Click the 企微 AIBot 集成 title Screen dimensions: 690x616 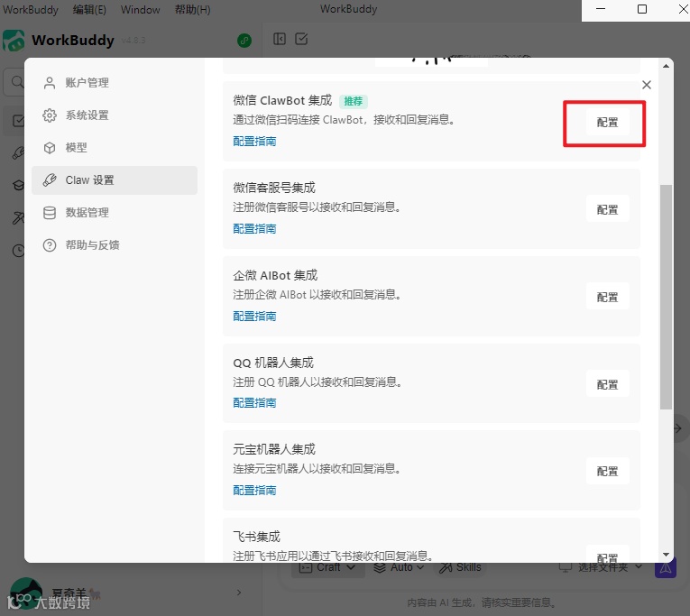point(275,275)
